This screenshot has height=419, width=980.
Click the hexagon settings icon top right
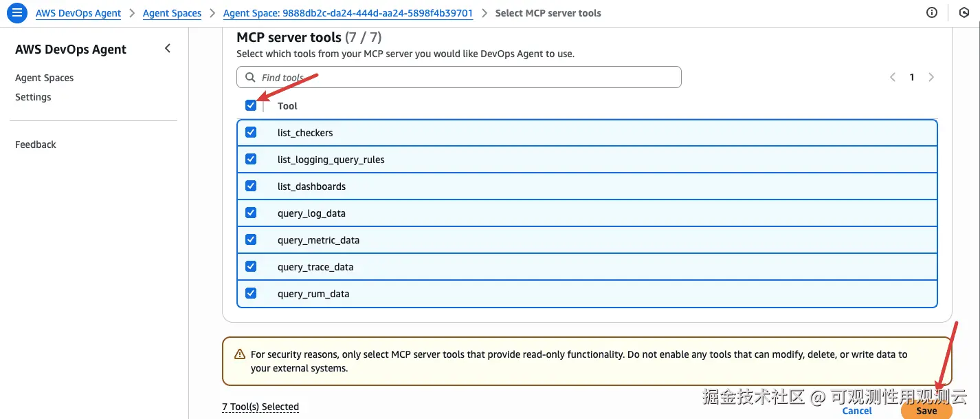click(x=964, y=12)
